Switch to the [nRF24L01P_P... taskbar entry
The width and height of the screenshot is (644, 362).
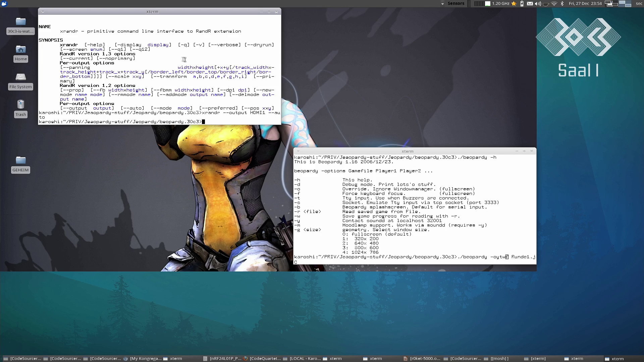222,358
